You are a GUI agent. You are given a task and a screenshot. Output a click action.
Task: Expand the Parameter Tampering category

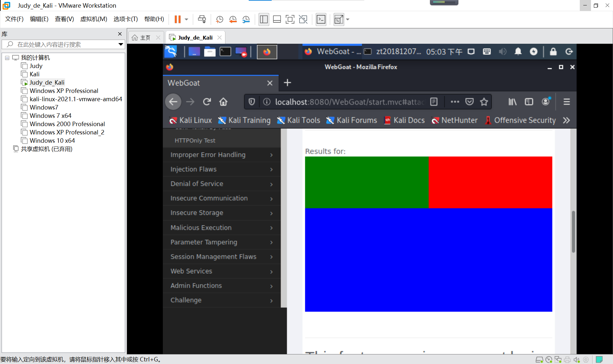[x=222, y=242]
